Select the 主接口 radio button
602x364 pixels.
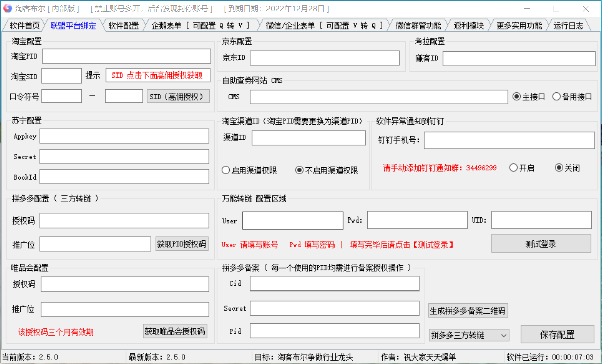528,97
